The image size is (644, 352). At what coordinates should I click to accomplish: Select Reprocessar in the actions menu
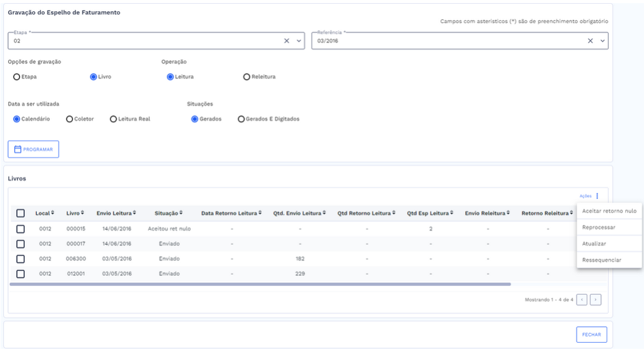click(x=598, y=227)
